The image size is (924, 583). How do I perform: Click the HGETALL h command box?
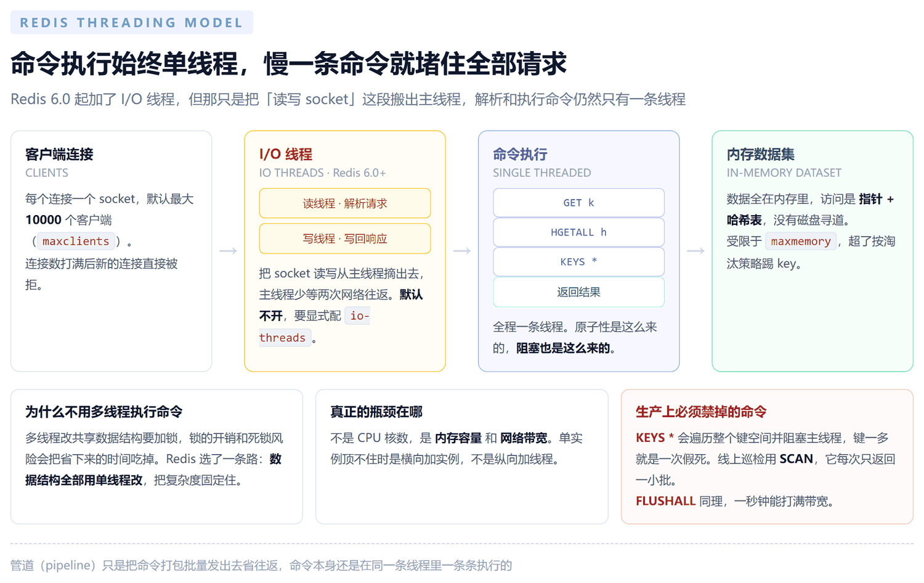(x=578, y=232)
